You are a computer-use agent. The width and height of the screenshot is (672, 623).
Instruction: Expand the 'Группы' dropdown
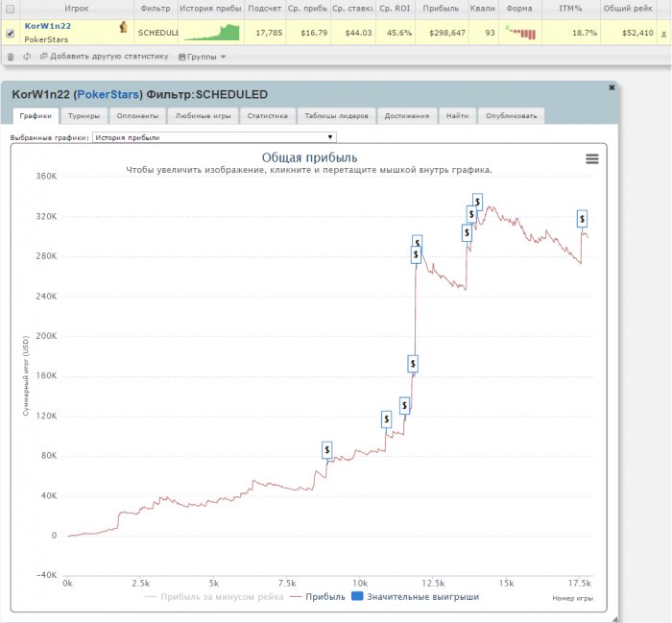[x=203, y=57]
